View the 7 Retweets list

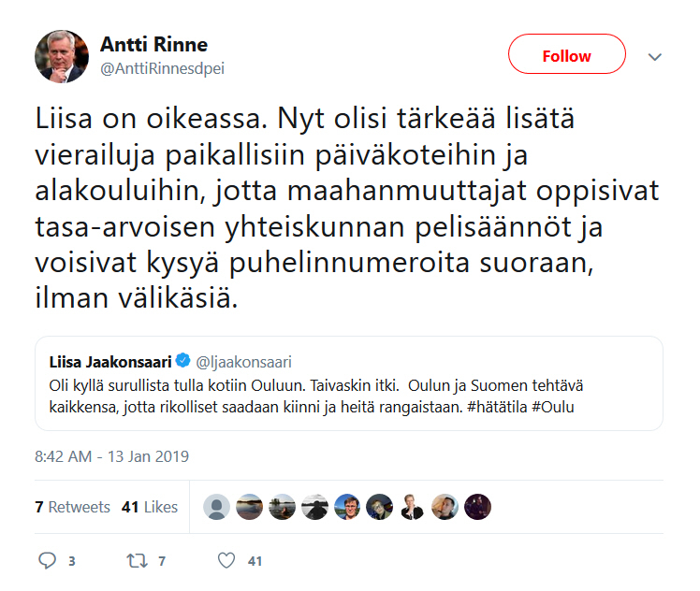coord(72,507)
